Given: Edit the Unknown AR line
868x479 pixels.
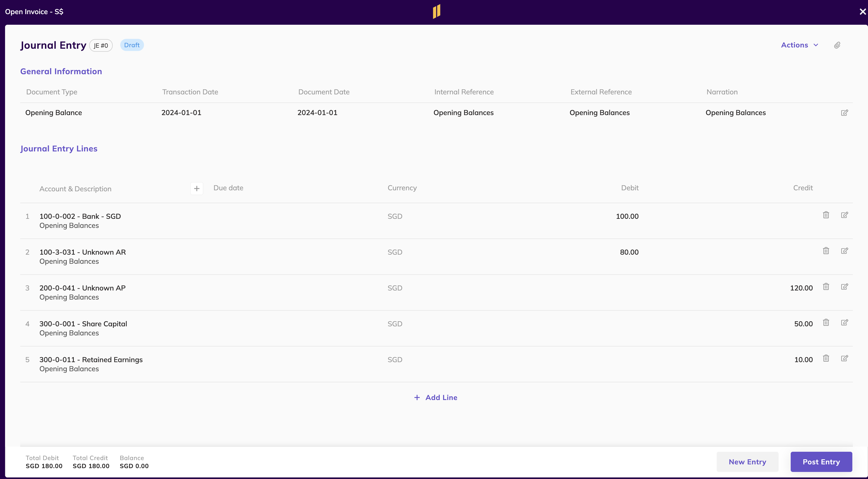Looking at the screenshot, I should pyautogui.click(x=845, y=250).
